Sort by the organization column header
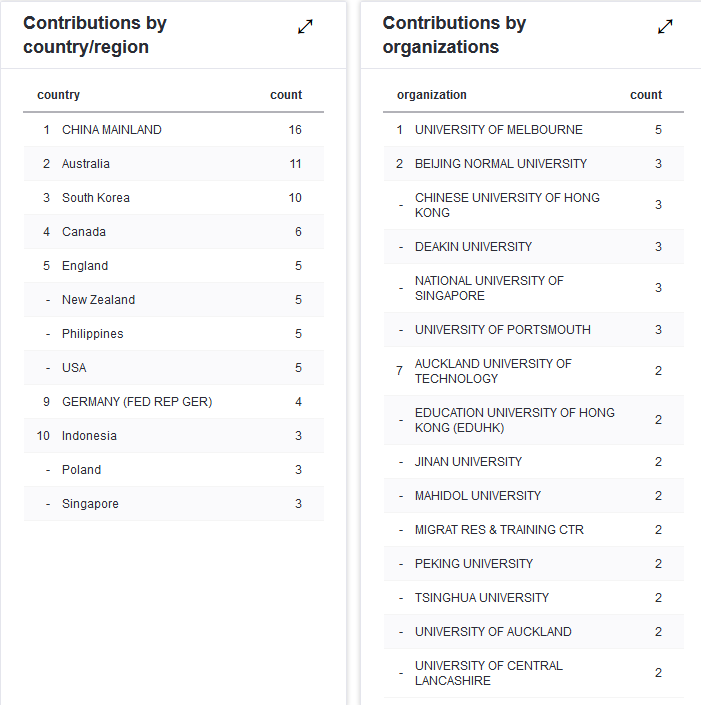The width and height of the screenshot is (701, 705). pyautogui.click(x=432, y=95)
